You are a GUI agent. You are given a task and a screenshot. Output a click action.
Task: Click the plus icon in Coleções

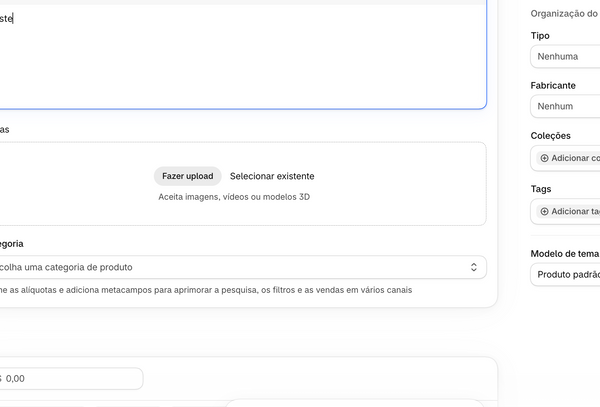point(545,158)
